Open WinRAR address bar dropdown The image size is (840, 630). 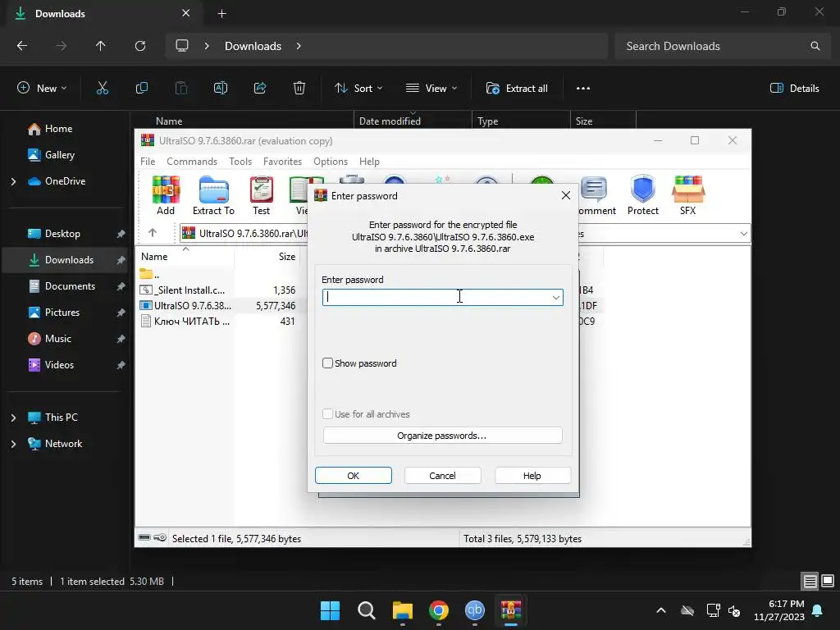(743, 234)
